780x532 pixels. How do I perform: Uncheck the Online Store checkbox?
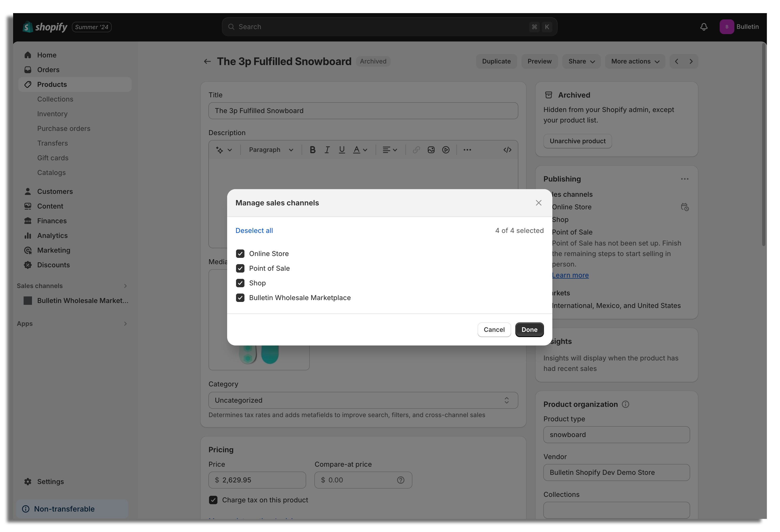pyautogui.click(x=240, y=253)
